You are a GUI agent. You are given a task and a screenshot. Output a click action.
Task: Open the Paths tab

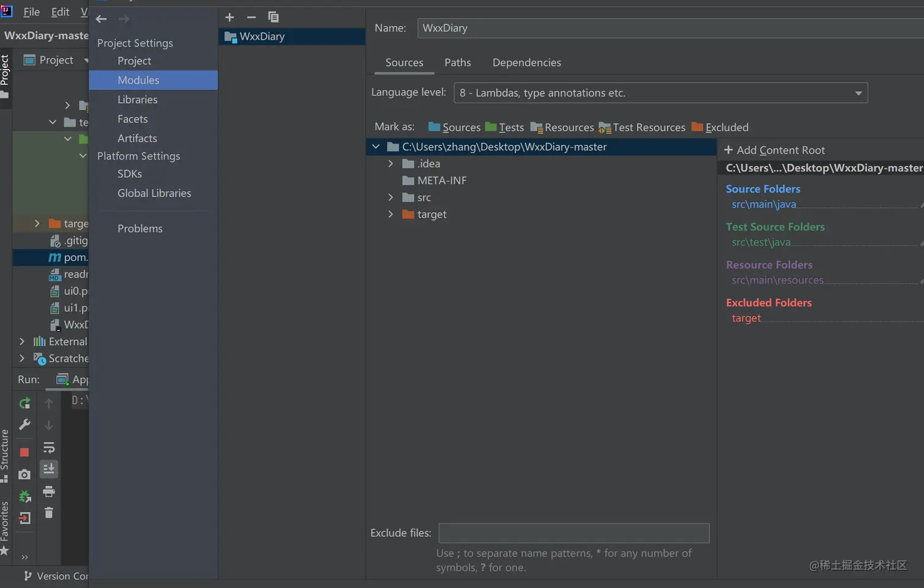click(457, 62)
